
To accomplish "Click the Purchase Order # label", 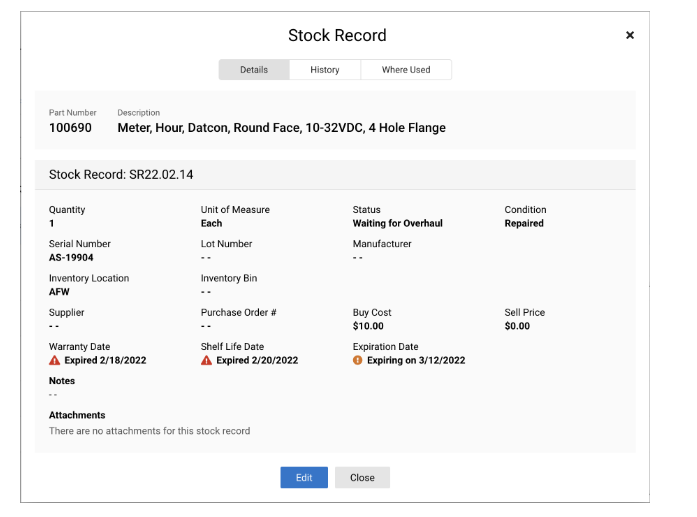I will point(238,312).
